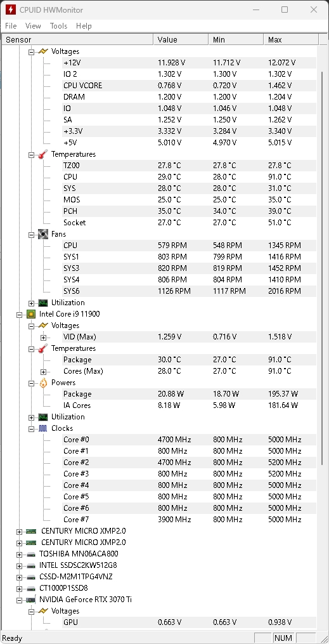The width and height of the screenshot is (329, 644).
Task: Click the NVIDIA GeForce RTX 3070 Ti card icon
Action: (31, 600)
